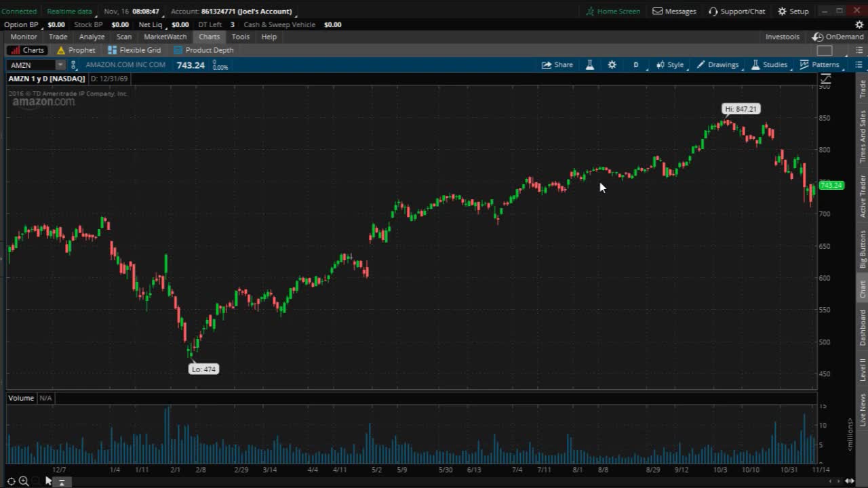Open the Patterns menu
The image size is (868, 488).
click(x=819, y=65)
